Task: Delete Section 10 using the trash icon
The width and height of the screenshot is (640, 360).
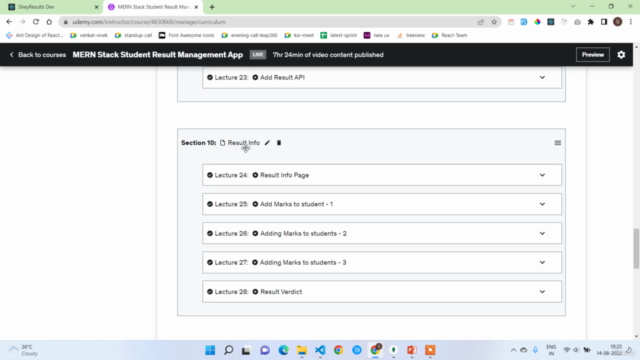Action: 279,143
